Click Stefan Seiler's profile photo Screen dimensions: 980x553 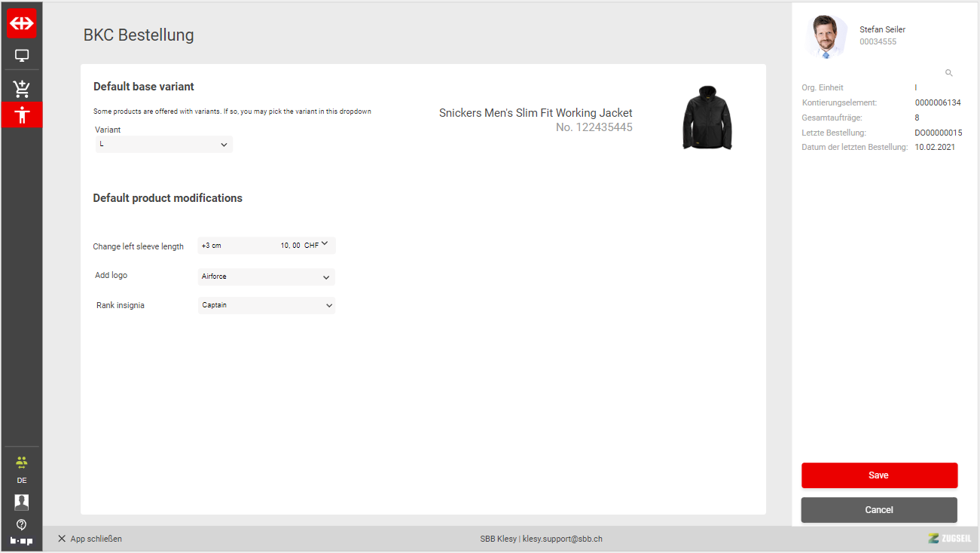coord(826,36)
